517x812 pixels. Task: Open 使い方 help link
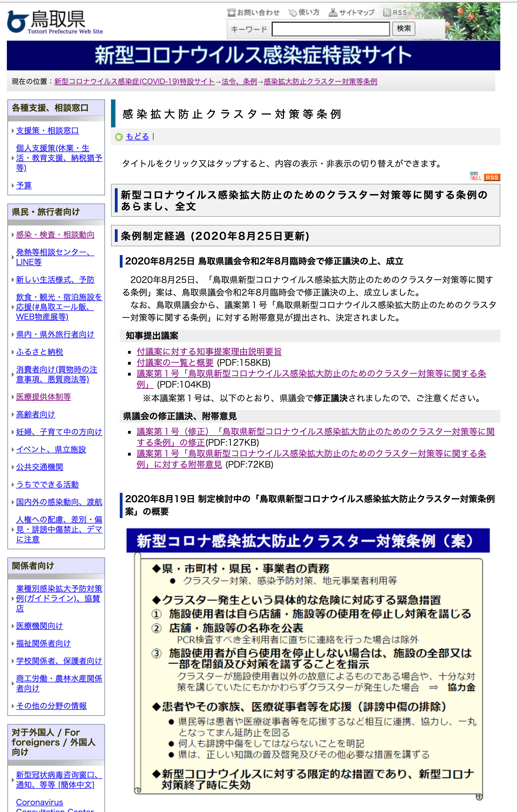(304, 13)
